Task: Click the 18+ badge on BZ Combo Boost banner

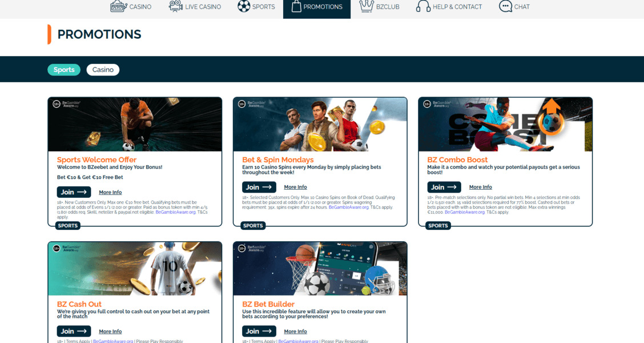Action: (427, 104)
